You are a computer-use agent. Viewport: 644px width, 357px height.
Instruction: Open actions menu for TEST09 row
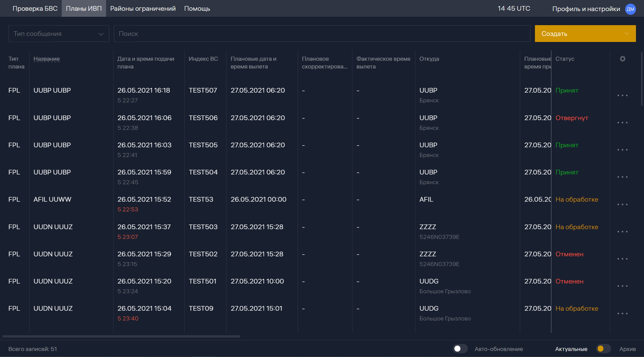point(622,314)
